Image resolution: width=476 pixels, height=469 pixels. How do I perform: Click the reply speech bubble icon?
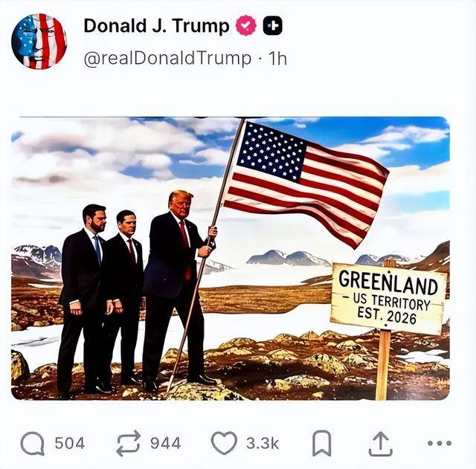coord(33,443)
